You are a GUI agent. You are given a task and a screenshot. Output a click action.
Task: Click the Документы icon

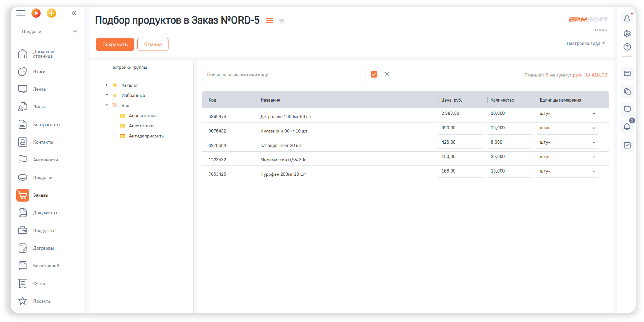point(22,213)
